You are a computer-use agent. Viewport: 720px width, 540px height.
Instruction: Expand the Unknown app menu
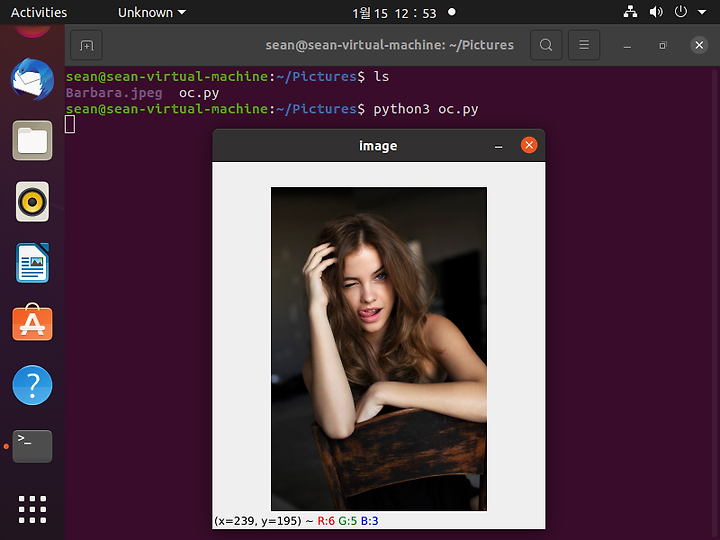tap(152, 12)
